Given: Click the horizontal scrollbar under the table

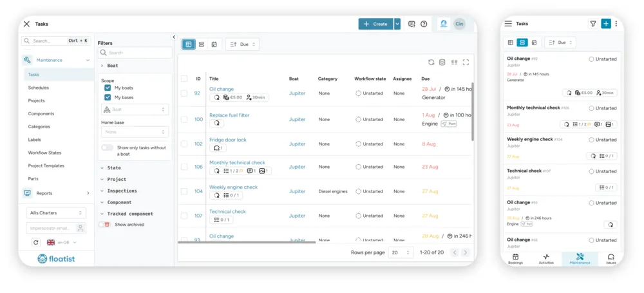Looking at the screenshot, I should pyautogui.click(x=247, y=243).
